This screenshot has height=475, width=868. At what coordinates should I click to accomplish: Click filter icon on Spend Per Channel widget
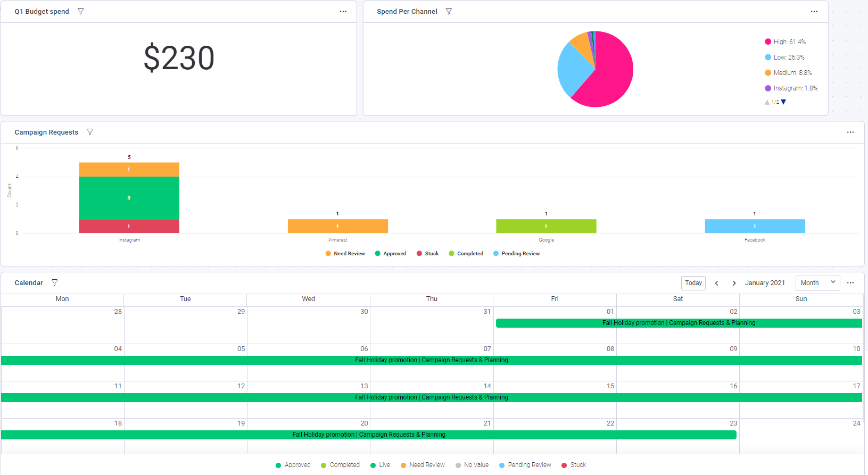(449, 11)
